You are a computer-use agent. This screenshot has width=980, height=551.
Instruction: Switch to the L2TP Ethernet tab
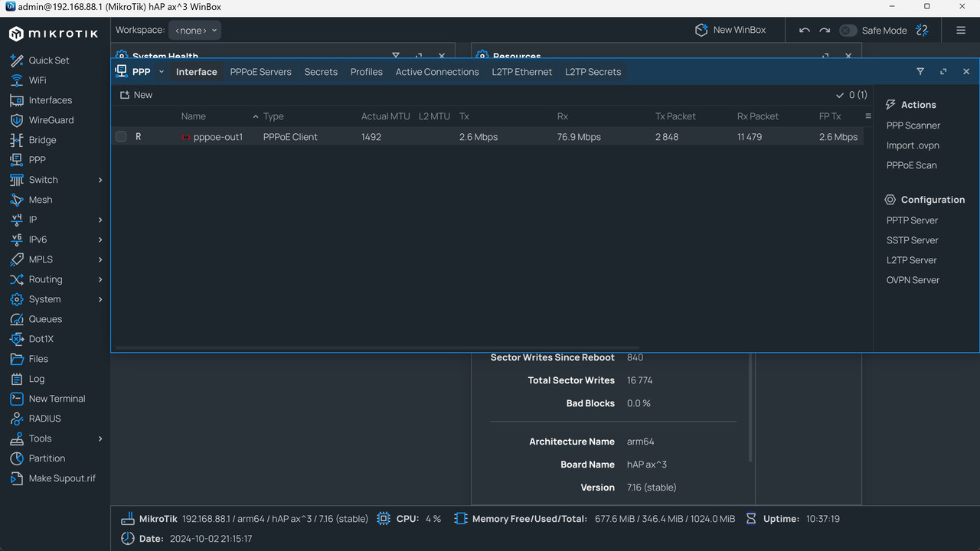[x=522, y=72]
